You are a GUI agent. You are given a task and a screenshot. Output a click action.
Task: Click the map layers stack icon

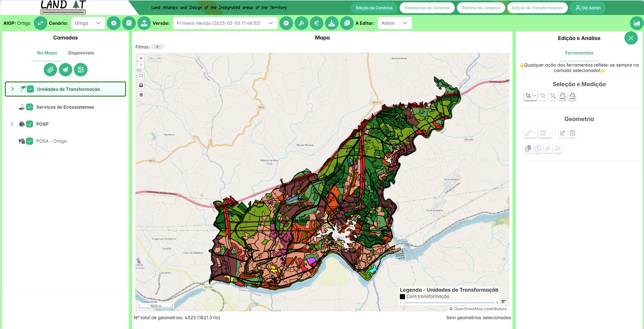point(141,95)
